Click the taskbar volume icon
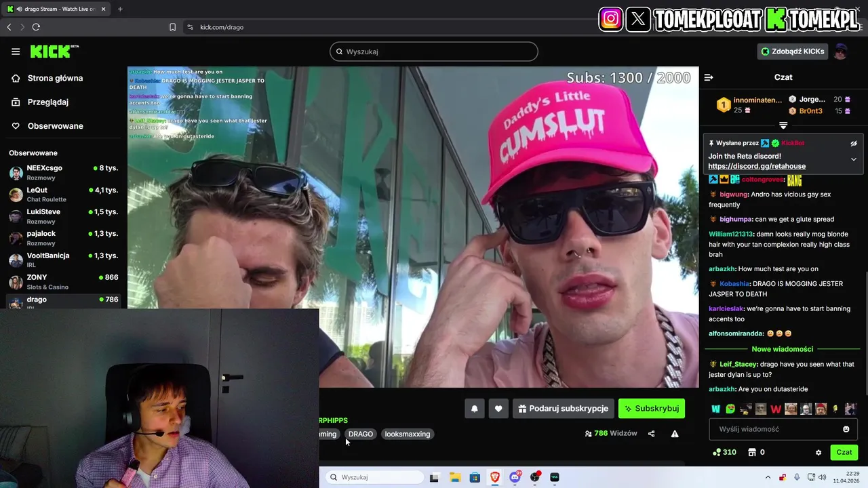This screenshot has width=868, height=488. [x=822, y=477]
